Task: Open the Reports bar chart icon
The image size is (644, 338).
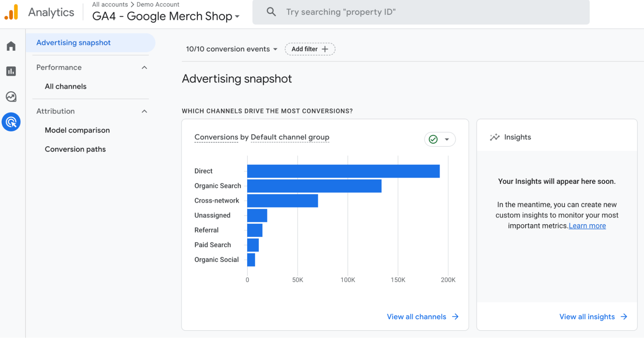Action: (x=11, y=71)
